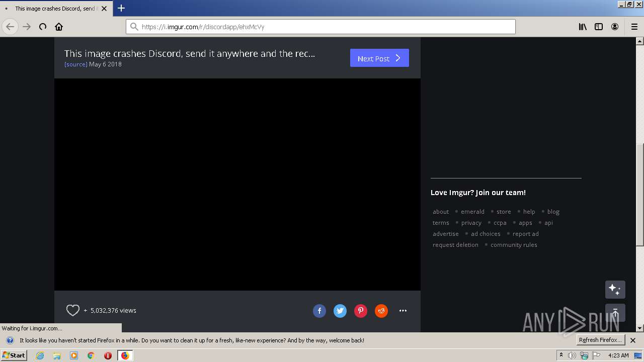Stop loading the page
Image resolution: width=644 pixels, height=362 pixels.
click(43, 27)
